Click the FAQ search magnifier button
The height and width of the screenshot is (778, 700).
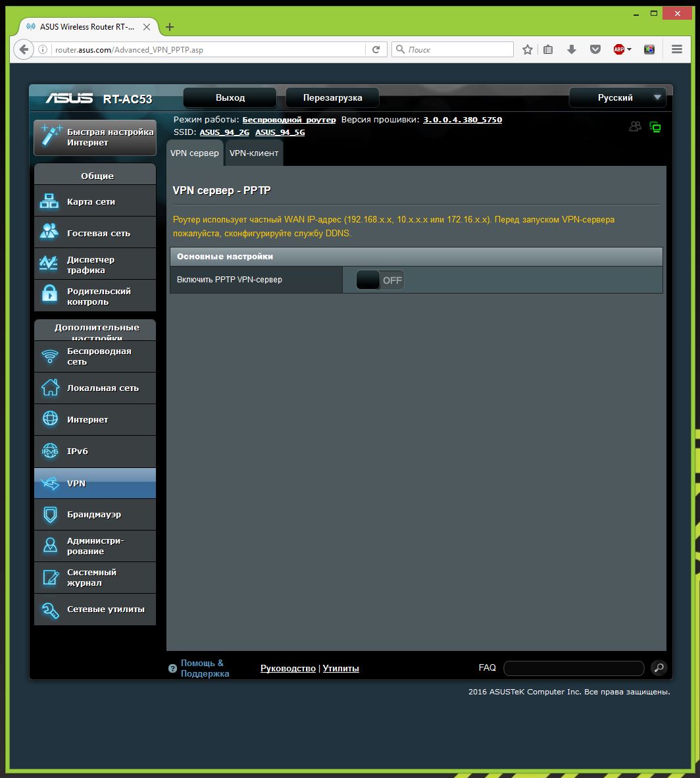tap(659, 668)
